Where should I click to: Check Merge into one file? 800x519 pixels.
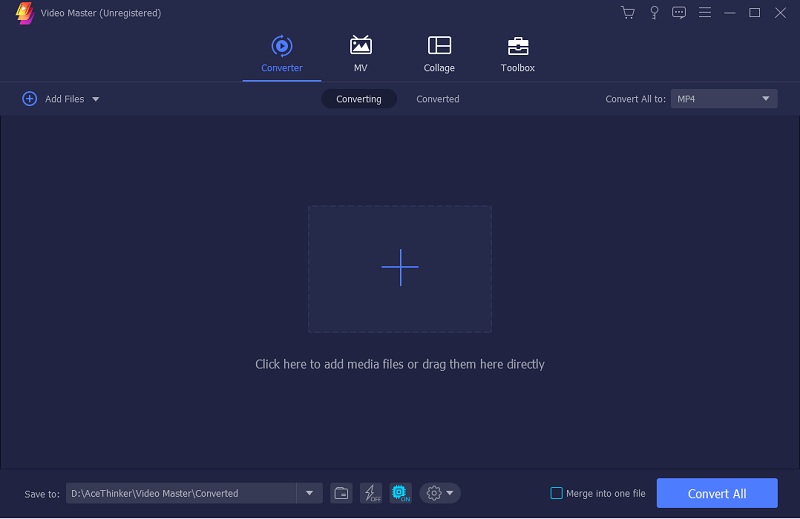pyautogui.click(x=557, y=493)
